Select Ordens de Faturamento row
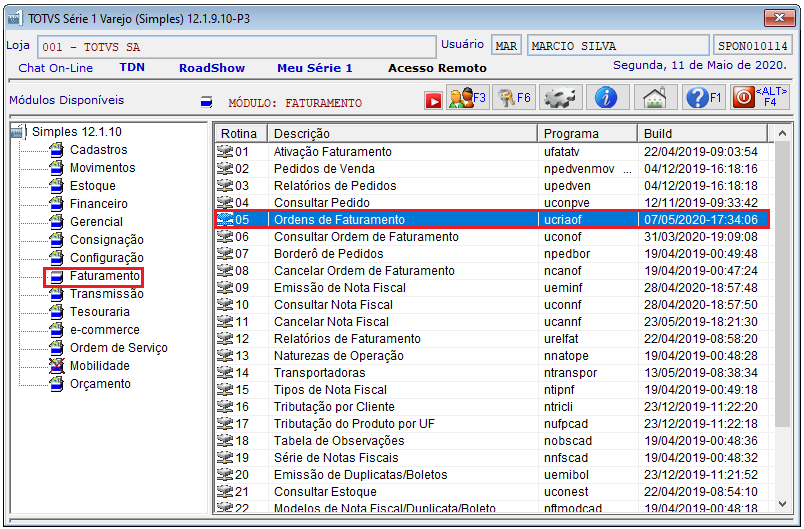Image resolution: width=804 pixels, height=529 pixels. click(x=491, y=219)
